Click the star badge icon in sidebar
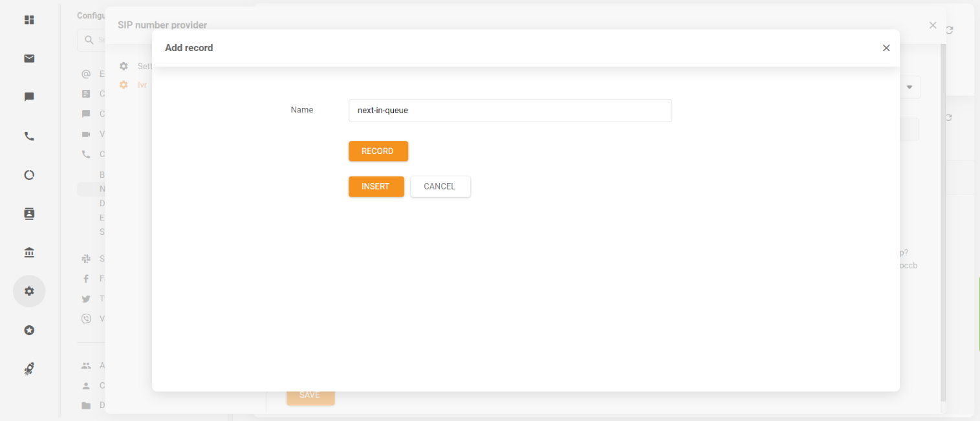This screenshot has width=980, height=421. tap(29, 330)
